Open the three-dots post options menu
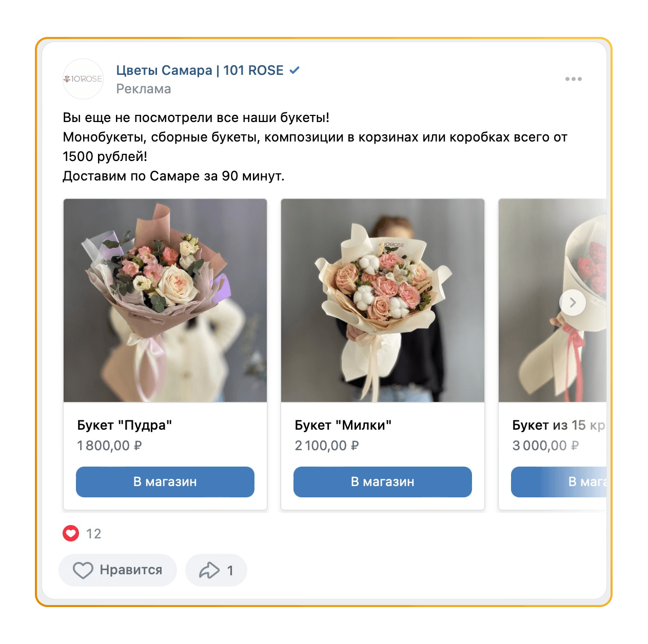The image size is (648, 644). [x=573, y=79]
